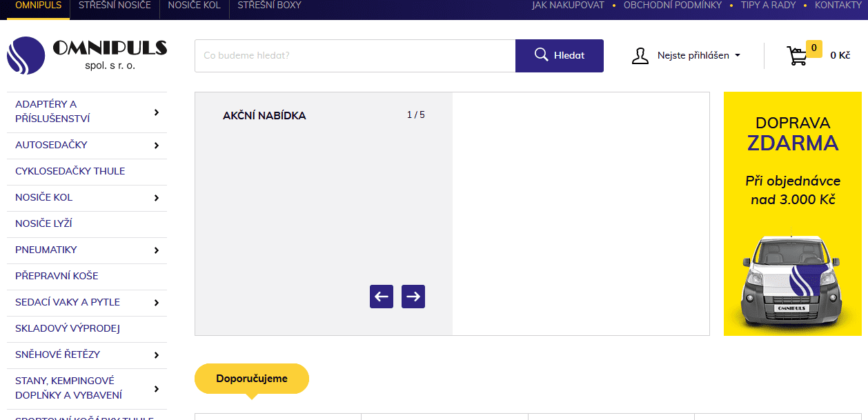Open Skladový výprodej category
Viewport: 868px width, 420px height.
pos(68,328)
